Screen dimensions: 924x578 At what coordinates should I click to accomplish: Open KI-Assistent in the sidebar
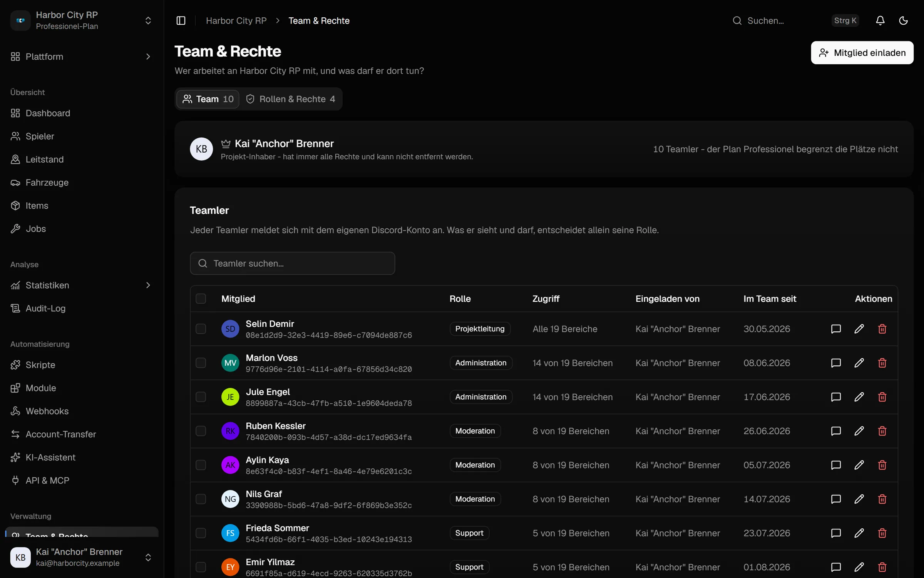coord(82,457)
